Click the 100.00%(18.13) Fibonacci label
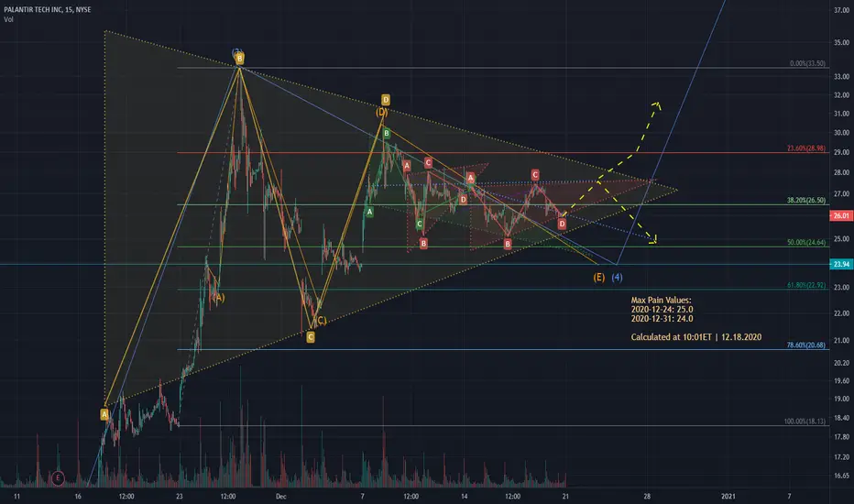 [x=805, y=422]
